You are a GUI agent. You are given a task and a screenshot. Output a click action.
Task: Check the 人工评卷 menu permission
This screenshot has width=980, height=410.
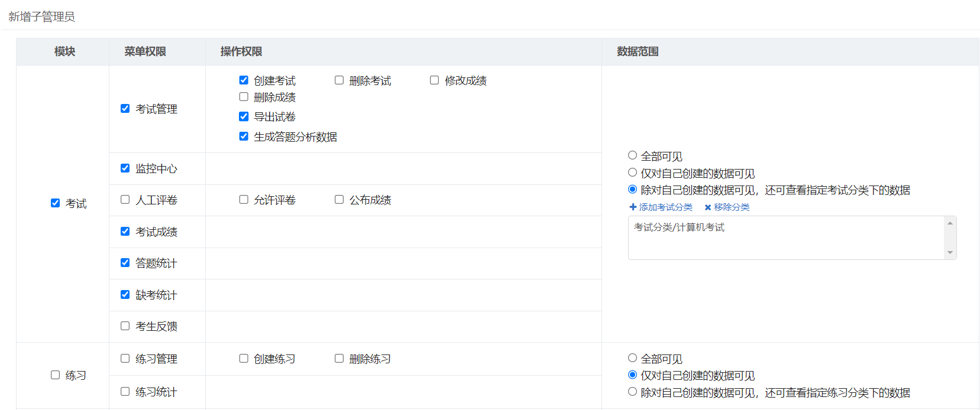point(125,200)
